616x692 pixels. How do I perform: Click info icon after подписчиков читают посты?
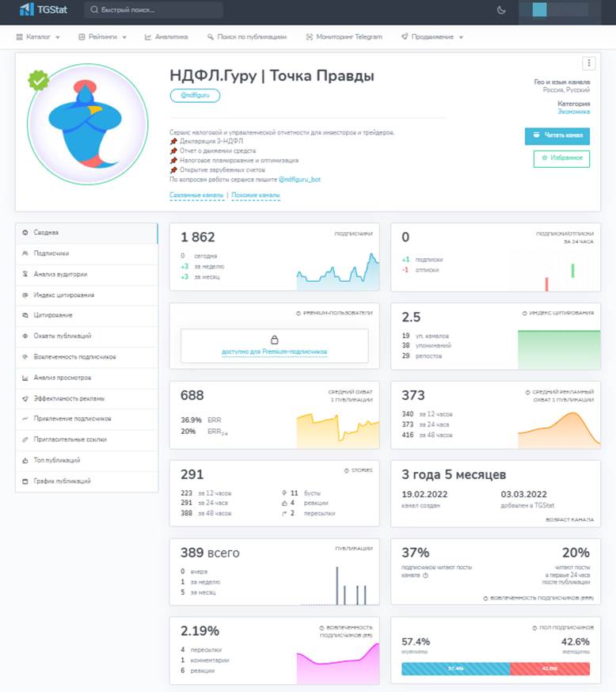click(425, 576)
